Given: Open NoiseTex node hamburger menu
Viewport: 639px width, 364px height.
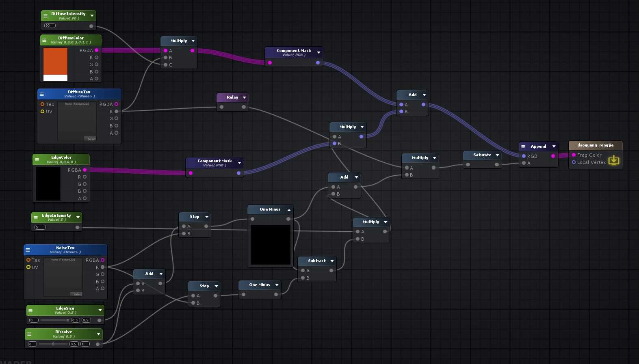Looking at the screenshot, I should 28,250.
